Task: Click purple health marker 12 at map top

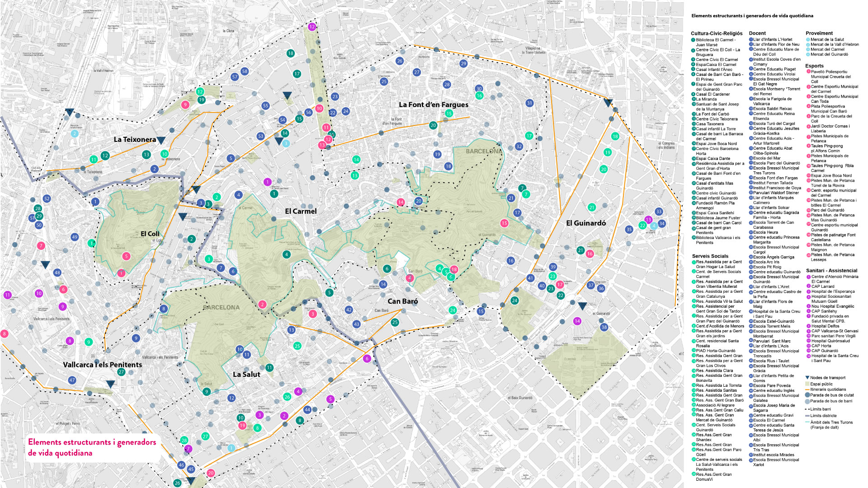Action: pyautogui.click(x=311, y=27)
